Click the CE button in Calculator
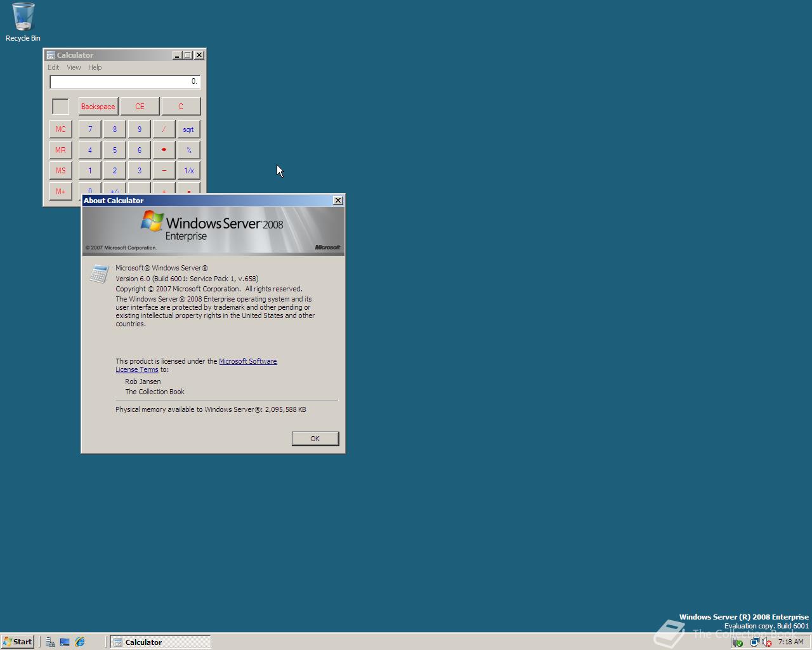 click(x=140, y=107)
